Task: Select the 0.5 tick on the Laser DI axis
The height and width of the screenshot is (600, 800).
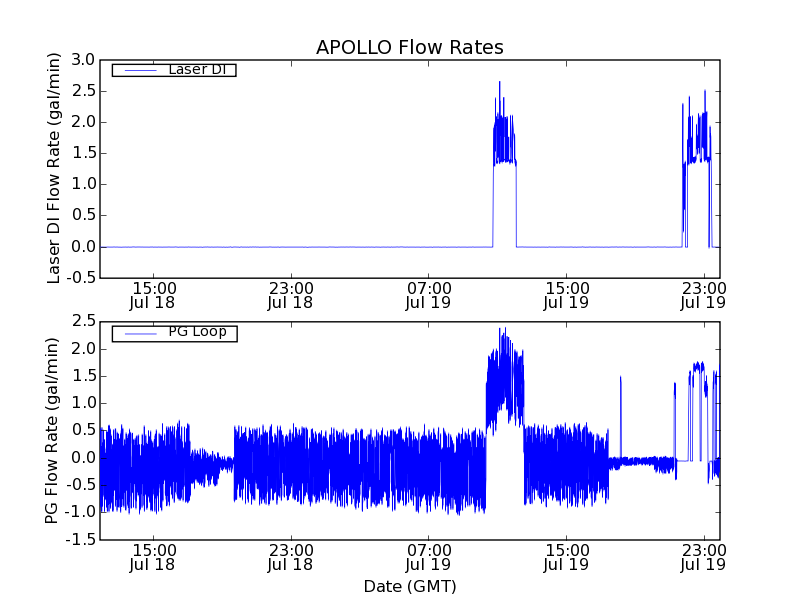Action: pos(83,215)
